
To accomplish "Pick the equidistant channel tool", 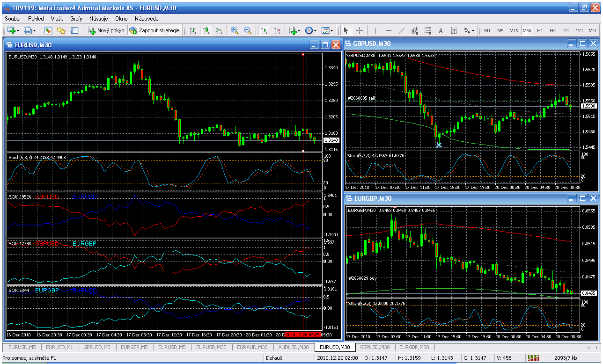I will point(415,30).
